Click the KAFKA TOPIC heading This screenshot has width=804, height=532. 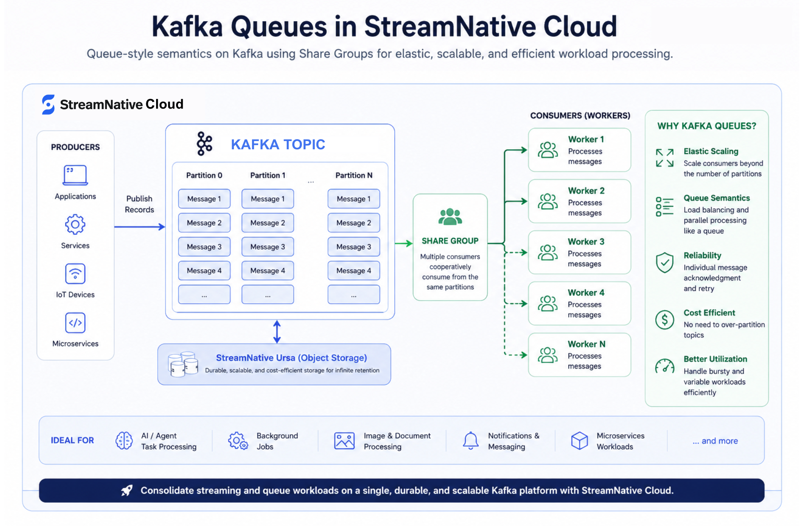point(278,144)
